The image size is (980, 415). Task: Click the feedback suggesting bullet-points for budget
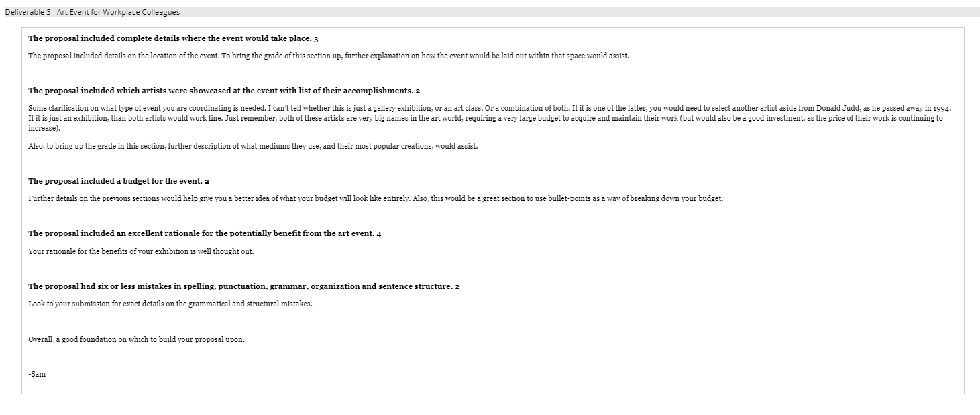point(376,198)
